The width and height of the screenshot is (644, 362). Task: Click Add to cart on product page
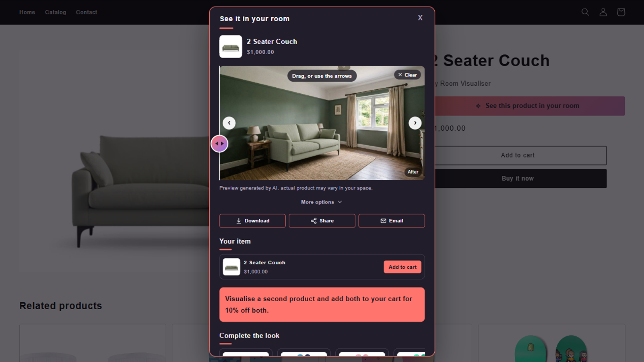click(x=520, y=155)
